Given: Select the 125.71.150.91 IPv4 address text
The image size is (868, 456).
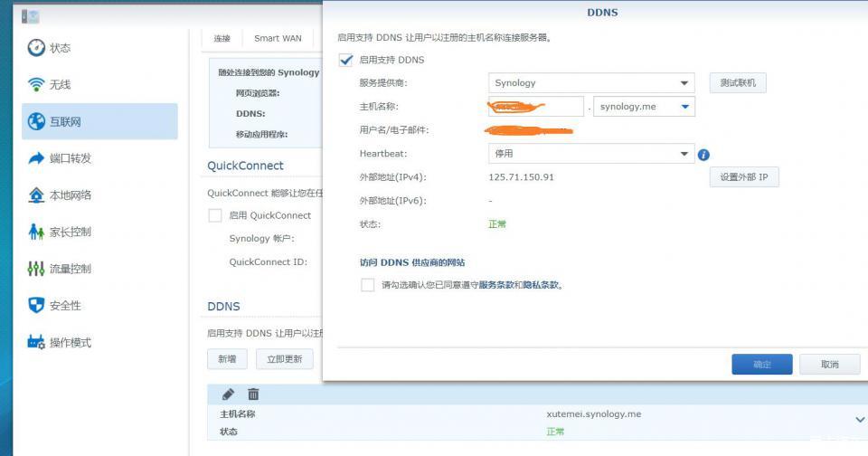Looking at the screenshot, I should coord(521,177).
